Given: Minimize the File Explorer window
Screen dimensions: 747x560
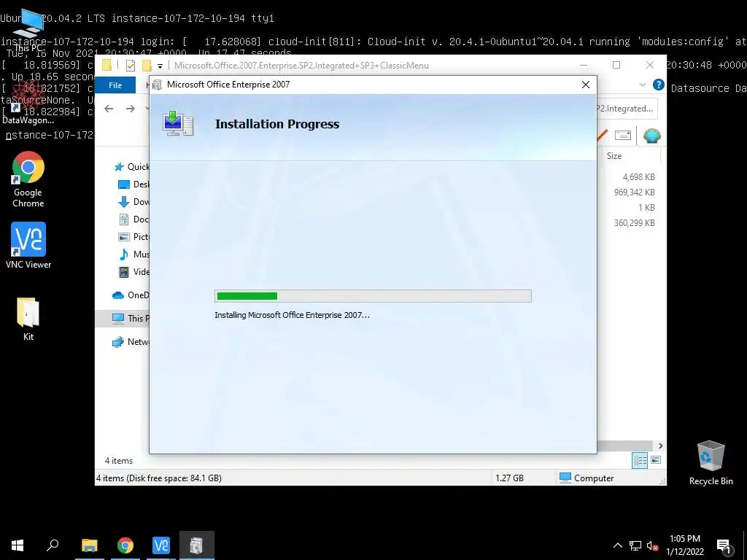Looking at the screenshot, I should tap(584, 65).
